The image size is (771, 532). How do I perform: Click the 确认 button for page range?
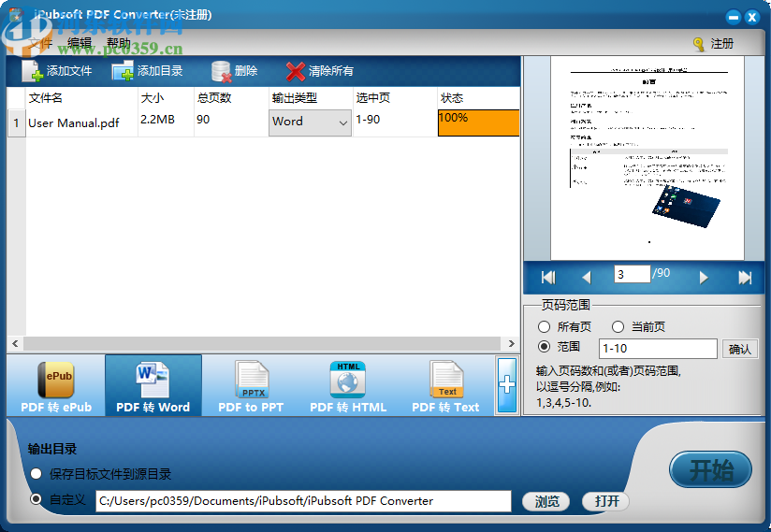739,350
